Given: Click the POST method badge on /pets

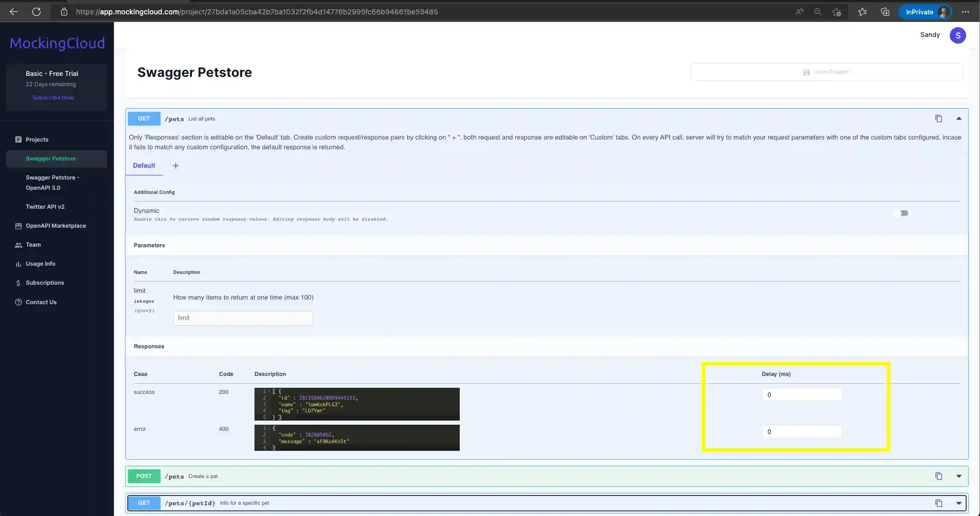Looking at the screenshot, I should click(x=144, y=476).
